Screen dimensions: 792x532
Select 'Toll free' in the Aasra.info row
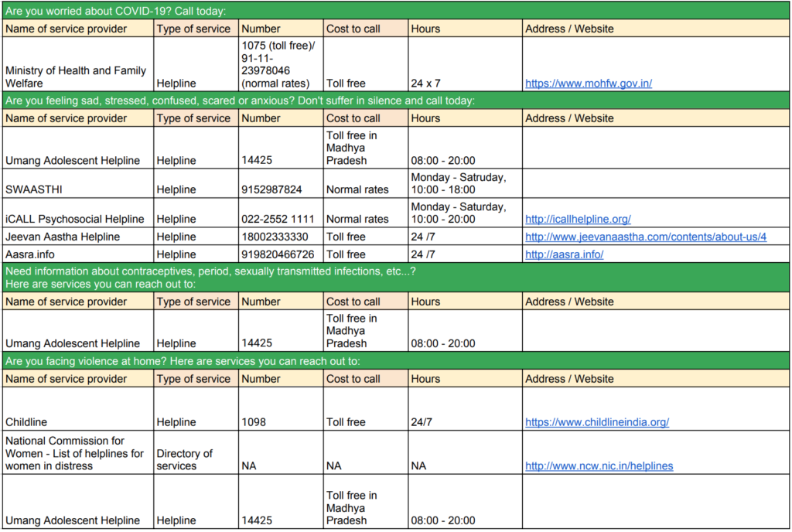346,254
